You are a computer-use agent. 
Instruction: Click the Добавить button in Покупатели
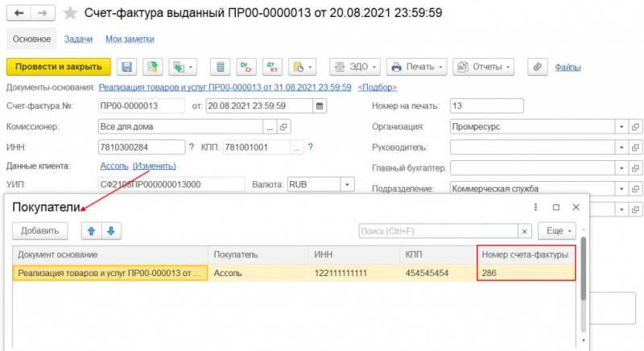click(x=39, y=231)
